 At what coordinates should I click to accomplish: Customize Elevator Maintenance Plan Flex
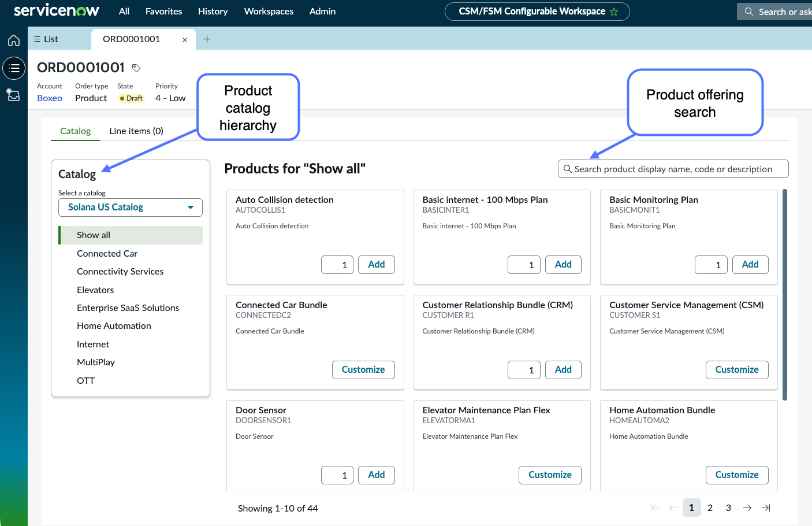(550, 475)
